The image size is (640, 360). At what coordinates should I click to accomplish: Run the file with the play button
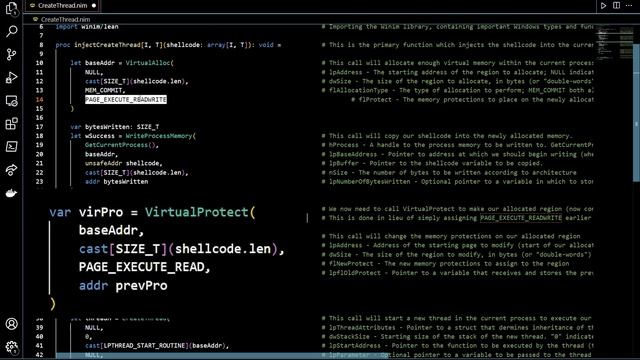[x=603, y=5]
